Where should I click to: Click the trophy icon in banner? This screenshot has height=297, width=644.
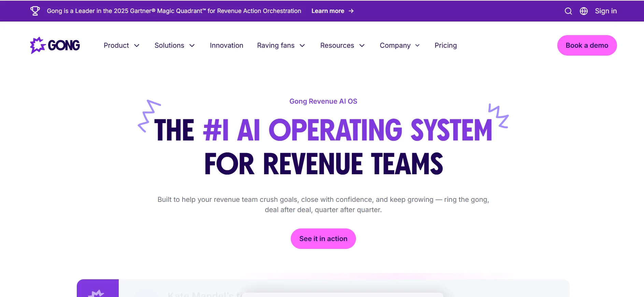click(x=35, y=11)
